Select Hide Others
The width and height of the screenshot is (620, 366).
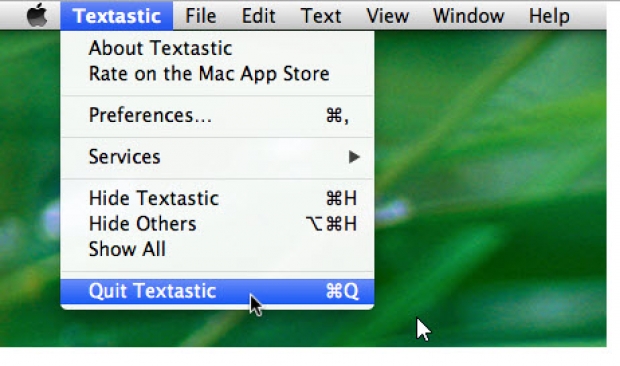217,224
